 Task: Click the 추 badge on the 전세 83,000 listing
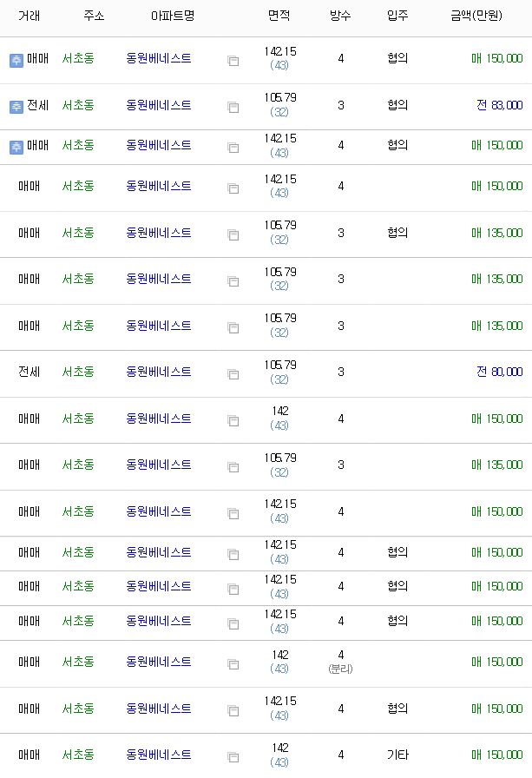point(16,107)
